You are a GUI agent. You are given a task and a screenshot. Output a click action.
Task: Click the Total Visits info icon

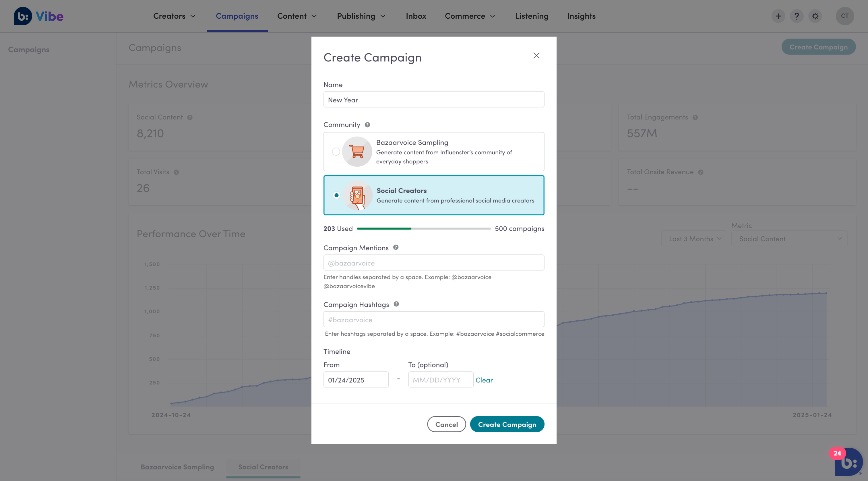[x=176, y=172]
